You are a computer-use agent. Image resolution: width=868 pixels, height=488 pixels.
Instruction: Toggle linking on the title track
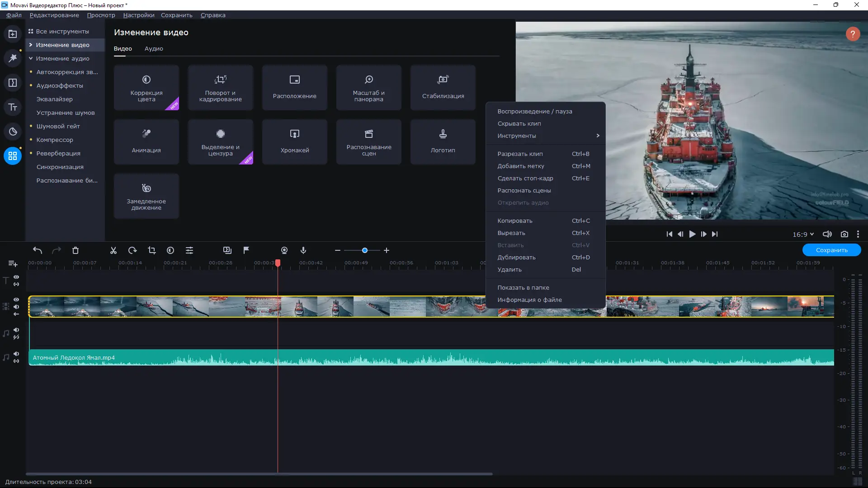click(16, 284)
